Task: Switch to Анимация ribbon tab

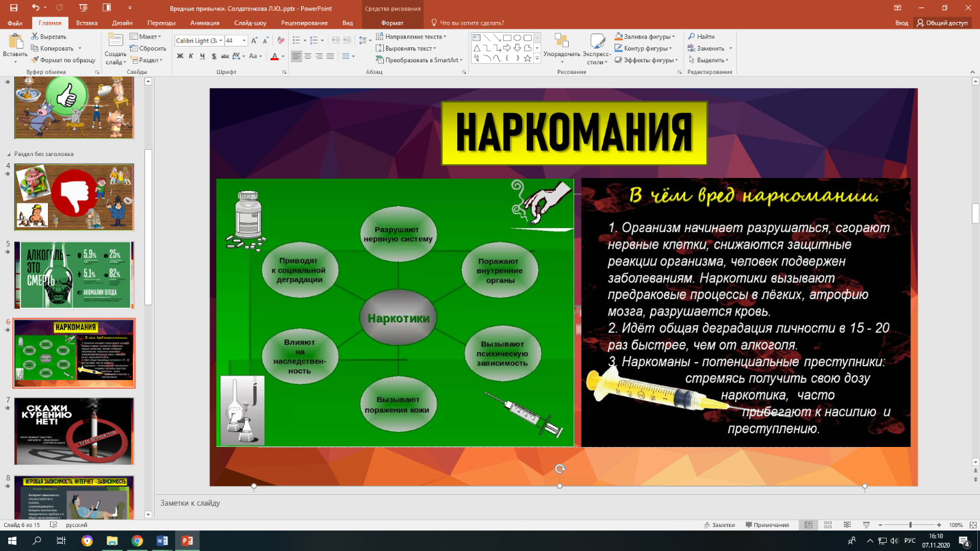Action: (205, 23)
